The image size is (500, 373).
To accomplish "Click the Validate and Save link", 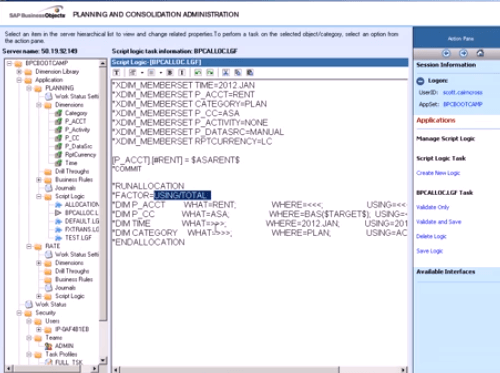I will [439, 222].
